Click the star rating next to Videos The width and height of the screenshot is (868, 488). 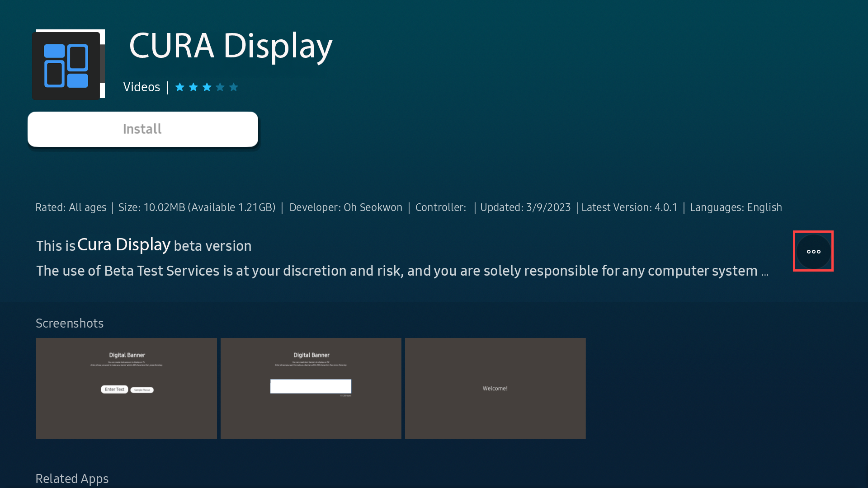coord(207,87)
